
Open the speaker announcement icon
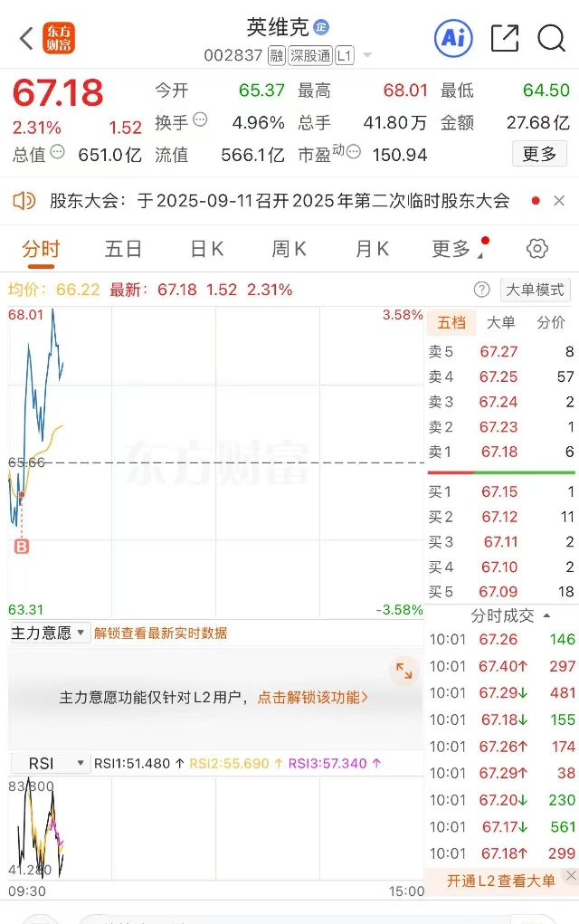(24, 201)
